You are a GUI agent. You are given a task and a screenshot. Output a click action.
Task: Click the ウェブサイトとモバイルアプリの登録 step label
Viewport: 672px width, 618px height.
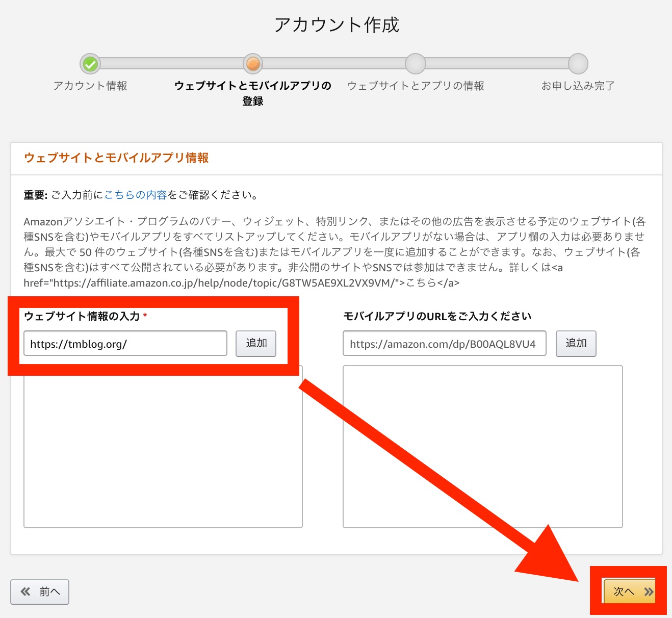coord(253,93)
